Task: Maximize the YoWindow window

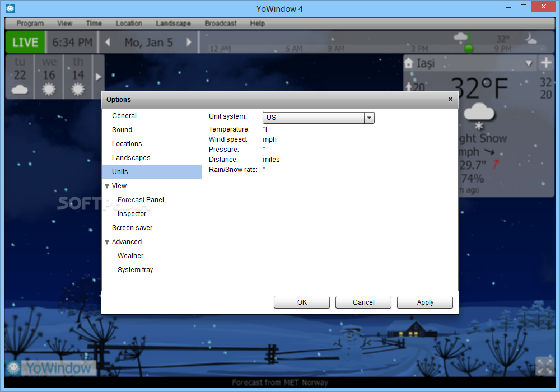Action: [524, 6]
